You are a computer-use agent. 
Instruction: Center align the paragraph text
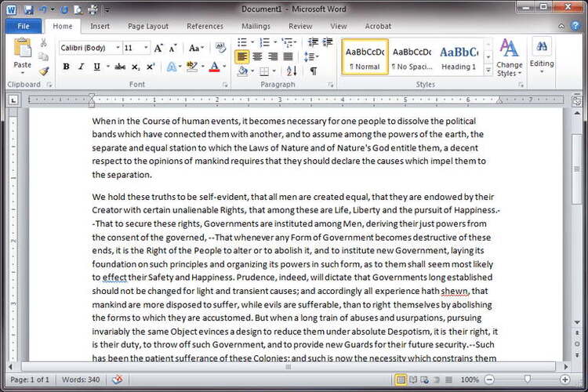(258, 56)
